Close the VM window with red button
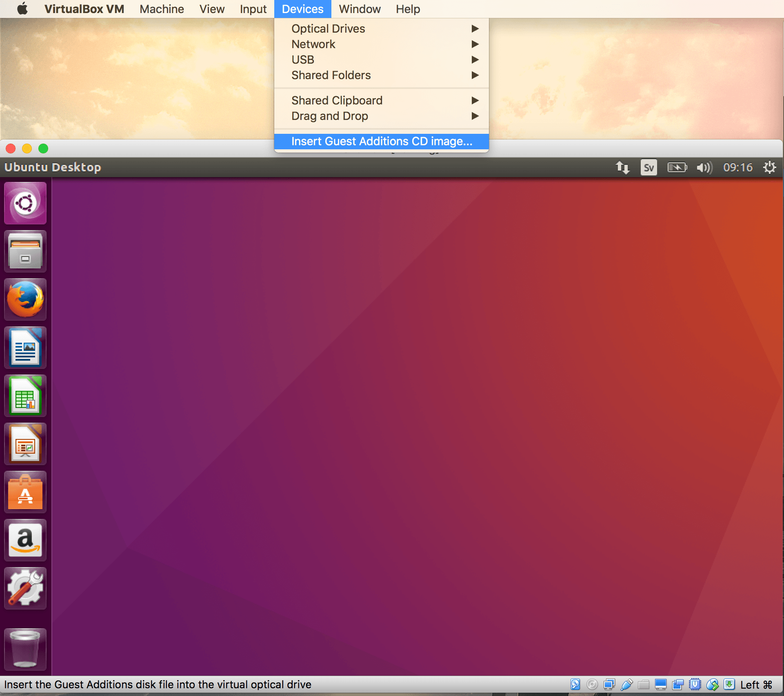Screen dimensions: 784x696 (11, 149)
